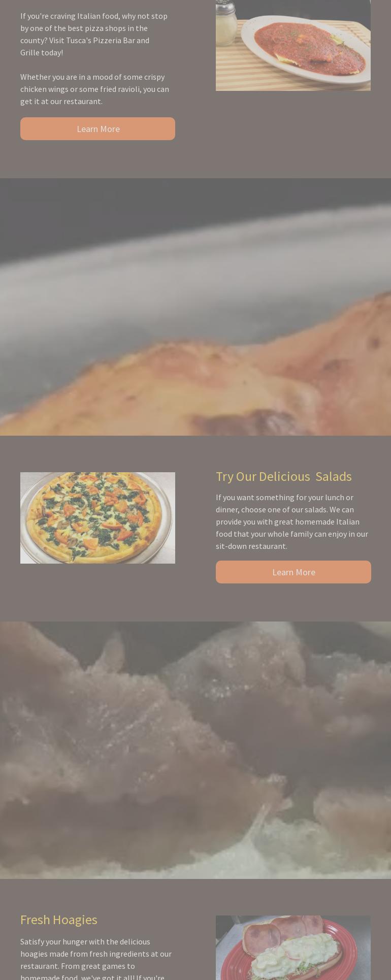Select the ravioli plate photo

tap(293, 45)
